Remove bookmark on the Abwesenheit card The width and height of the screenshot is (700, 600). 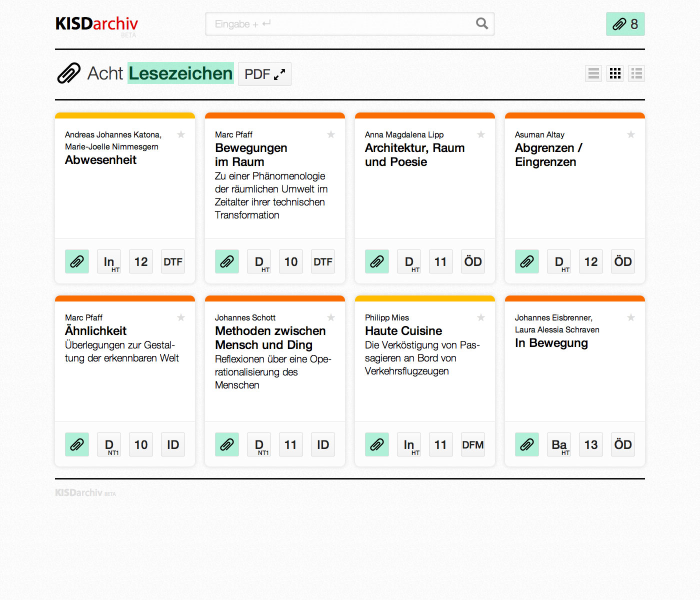click(x=77, y=261)
